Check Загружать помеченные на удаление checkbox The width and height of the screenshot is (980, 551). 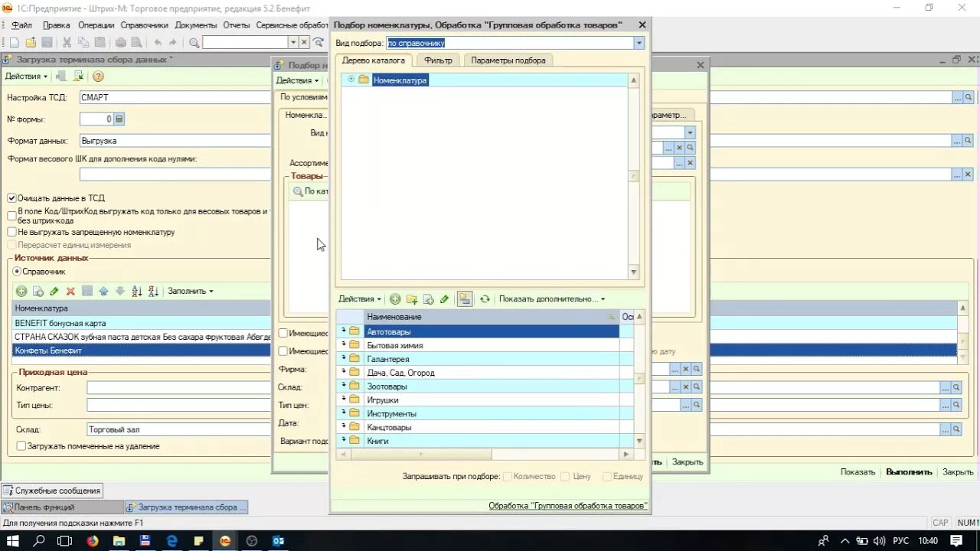(21, 446)
